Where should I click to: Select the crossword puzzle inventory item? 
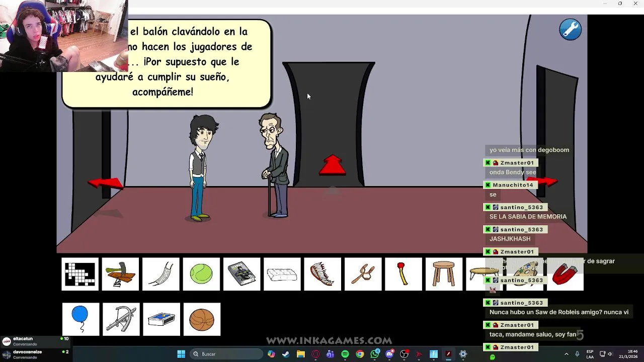(x=80, y=274)
